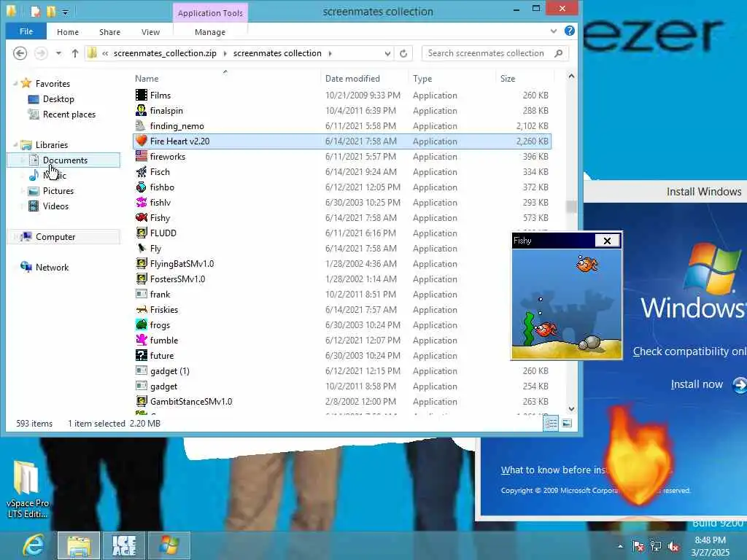Sort files by Name column header

pyautogui.click(x=146, y=79)
